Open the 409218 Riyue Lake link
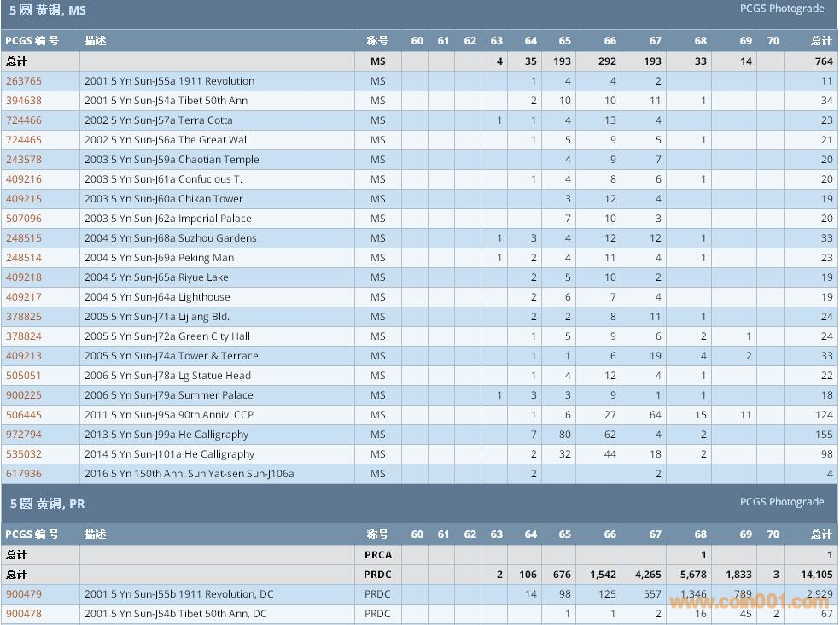Image resolution: width=840 pixels, height=625 pixels. (x=23, y=277)
